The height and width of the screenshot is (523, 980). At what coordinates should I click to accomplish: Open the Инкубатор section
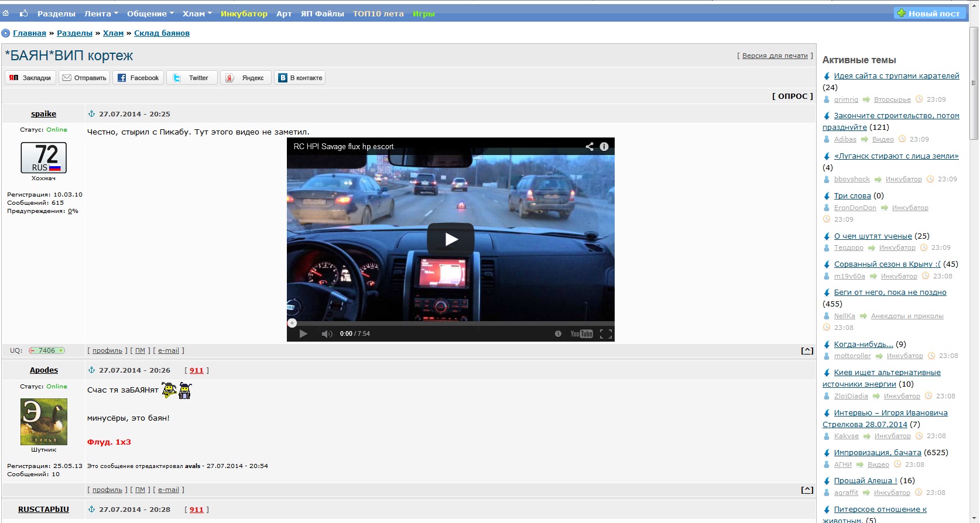(244, 13)
